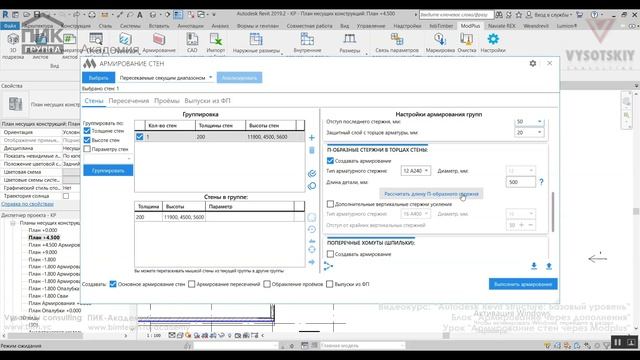Click the check-all groups icon
The image size is (640, 360).
pyautogui.click(x=312, y=173)
